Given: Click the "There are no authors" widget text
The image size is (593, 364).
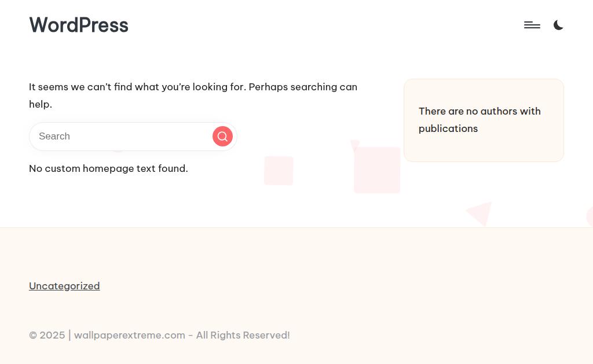Looking at the screenshot, I should tap(479, 111).
